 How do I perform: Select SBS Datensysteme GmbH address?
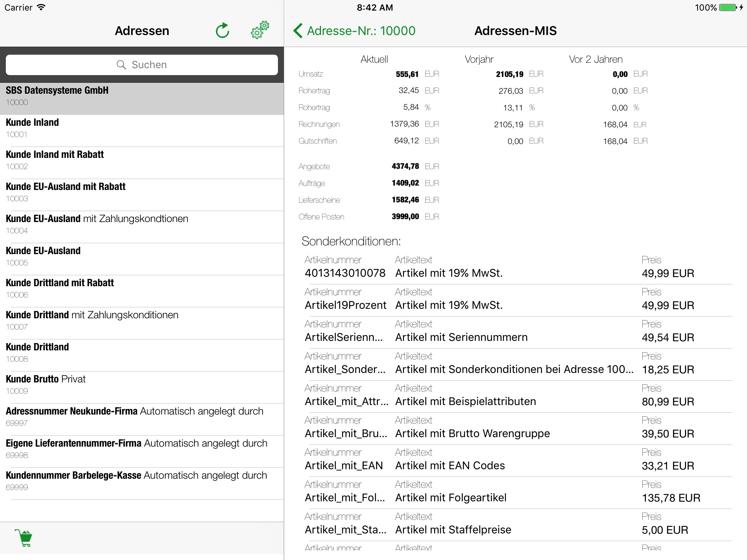point(142,99)
